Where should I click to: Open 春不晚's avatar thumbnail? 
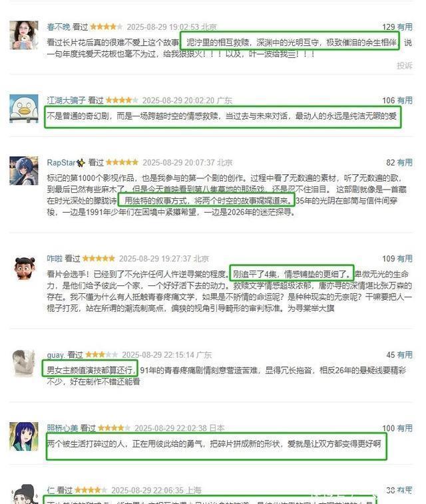point(24,35)
